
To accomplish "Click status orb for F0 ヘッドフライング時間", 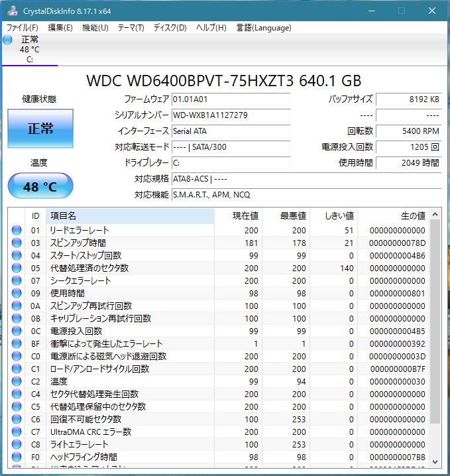I will pos(17,457).
